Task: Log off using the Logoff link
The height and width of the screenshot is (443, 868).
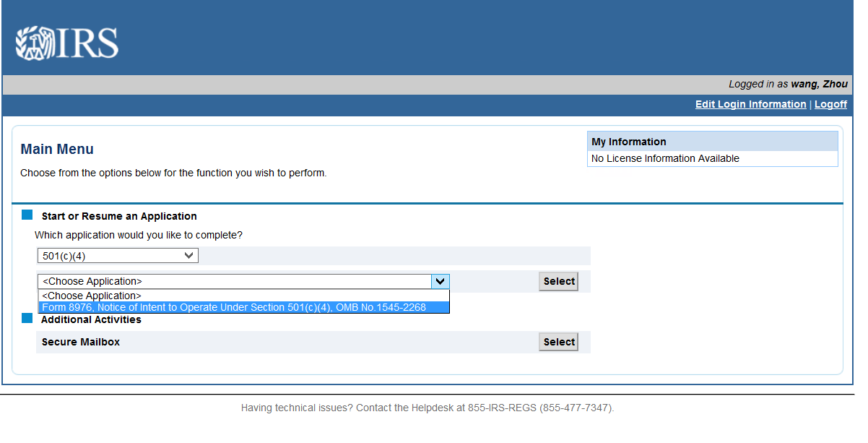Action: pos(830,105)
